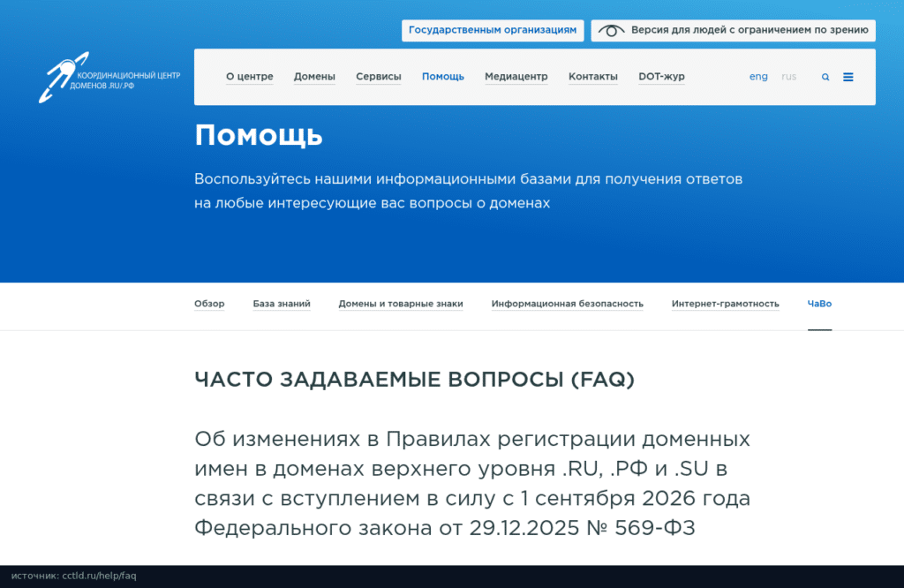
Task: Open the Интернет-грамотность tab
Action: coord(726,304)
